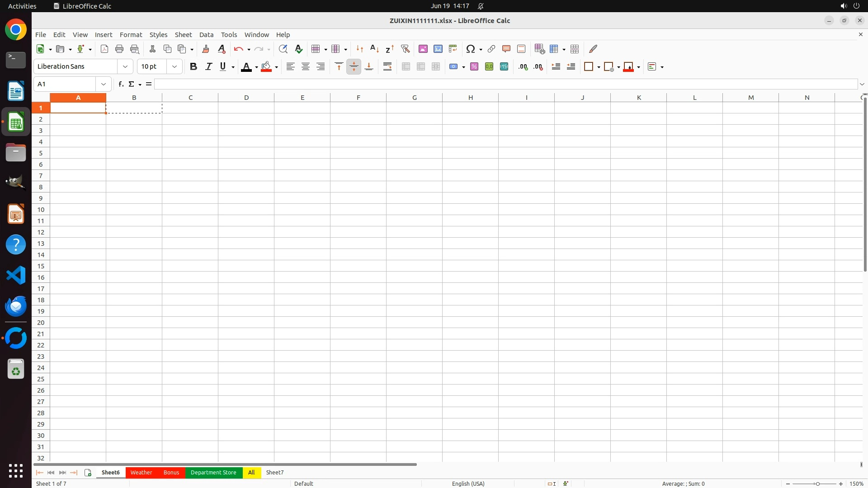Switch to the Department Store sheet tab

(x=213, y=473)
